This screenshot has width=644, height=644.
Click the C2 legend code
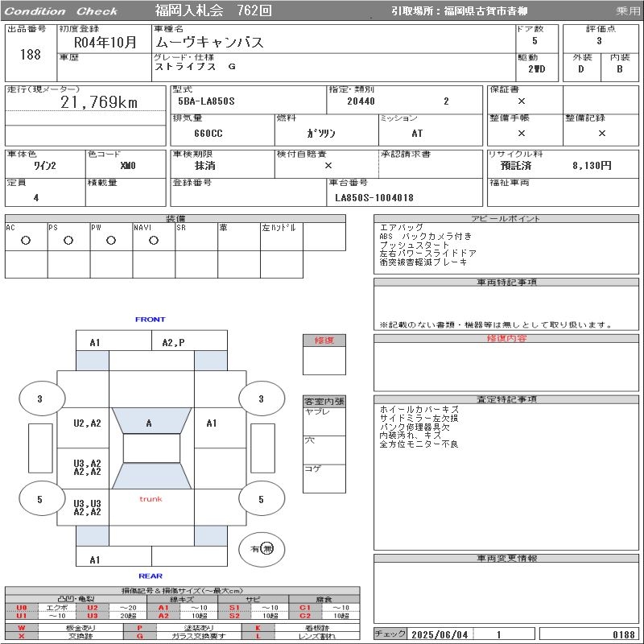(x=305, y=616)
